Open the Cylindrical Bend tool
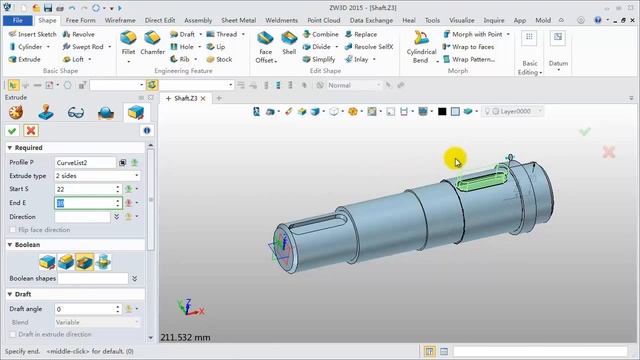Screen dimensions: 640x360 click(421, 47)
